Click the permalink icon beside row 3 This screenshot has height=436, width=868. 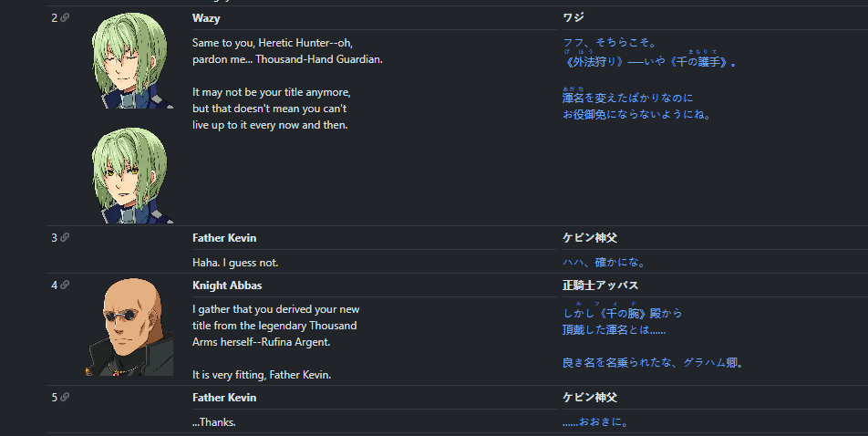(65, 238)
